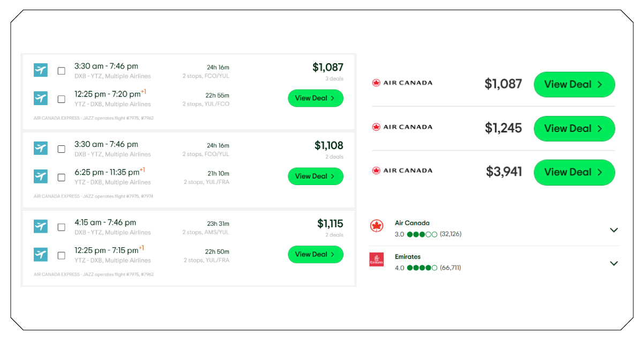The height and width of the screenshot is (340, 644).
Task: Click the airplane icon beside the 12:25 pm - 7:20 pm return
Action: click(40, 98)
